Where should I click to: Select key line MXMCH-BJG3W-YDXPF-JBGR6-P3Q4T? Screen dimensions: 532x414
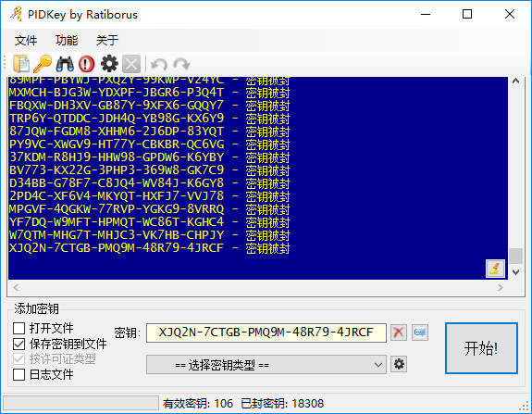tap(149, 93)
